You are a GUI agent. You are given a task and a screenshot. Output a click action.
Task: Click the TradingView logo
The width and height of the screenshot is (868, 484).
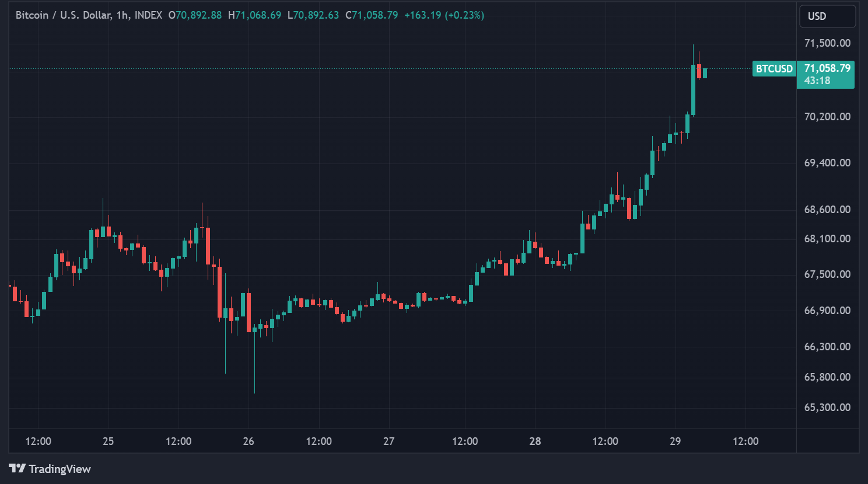point(50,469)
